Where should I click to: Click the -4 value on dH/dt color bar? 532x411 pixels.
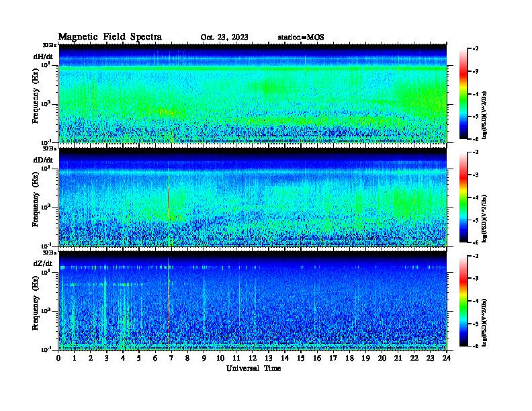tap(476, 94)
